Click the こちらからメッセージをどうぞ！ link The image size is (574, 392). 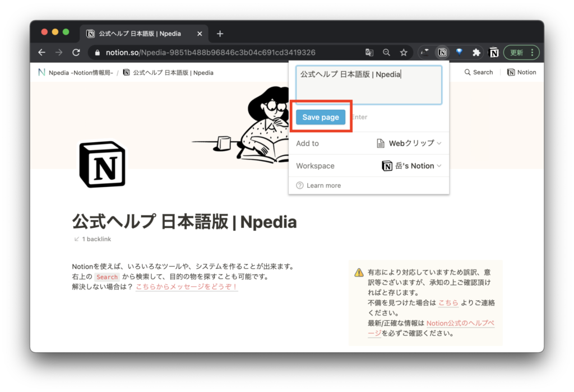(x=187, y=287)
